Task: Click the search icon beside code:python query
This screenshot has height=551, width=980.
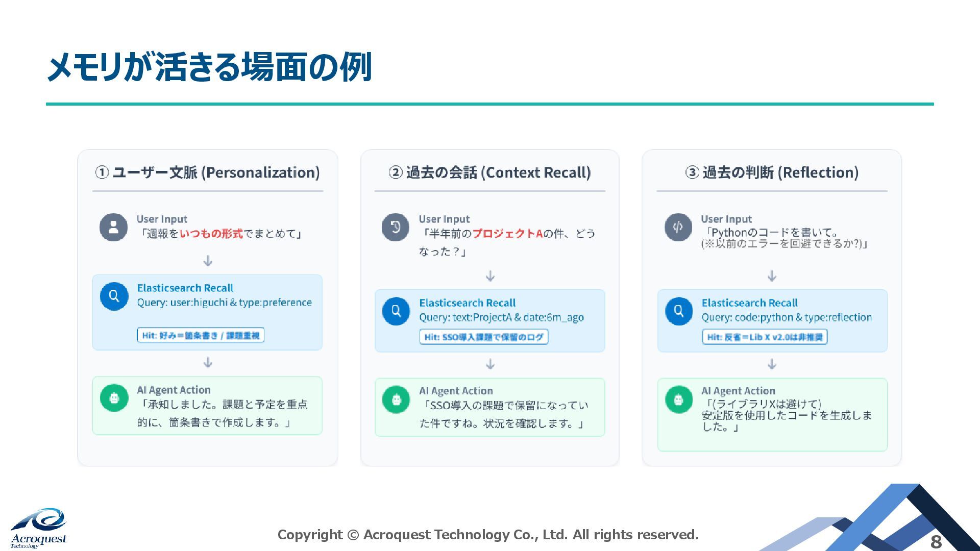Action: coord(678,311)
